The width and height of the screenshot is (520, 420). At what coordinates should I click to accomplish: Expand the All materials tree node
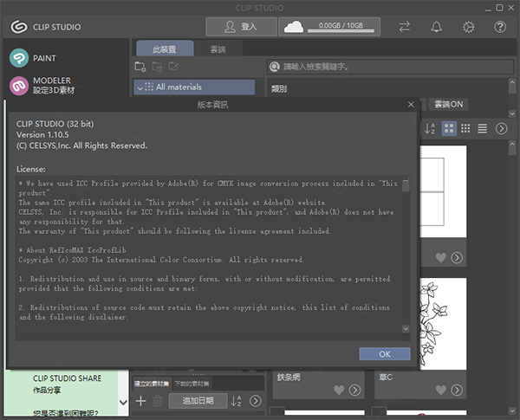pos(139,87)
